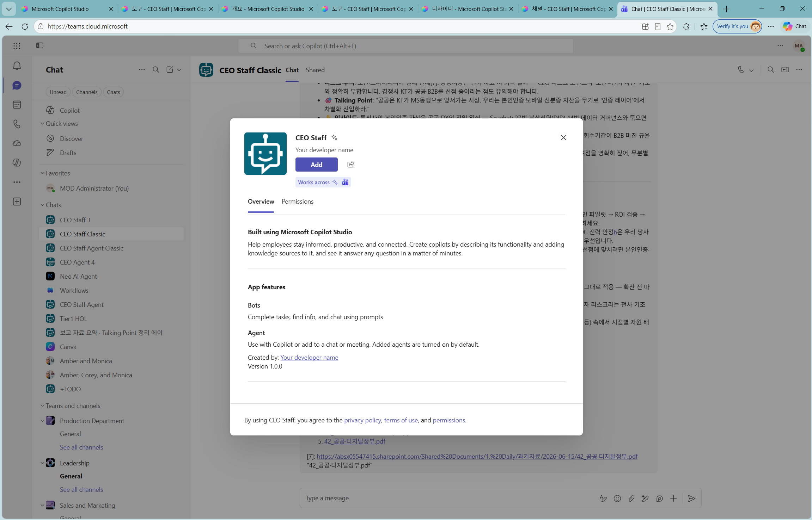Image resolution: width=812 pixels, height=520 pixels.
Task: Open the 42_공공·디지털정부.pdf reference link
Action: tap(355, 441)
